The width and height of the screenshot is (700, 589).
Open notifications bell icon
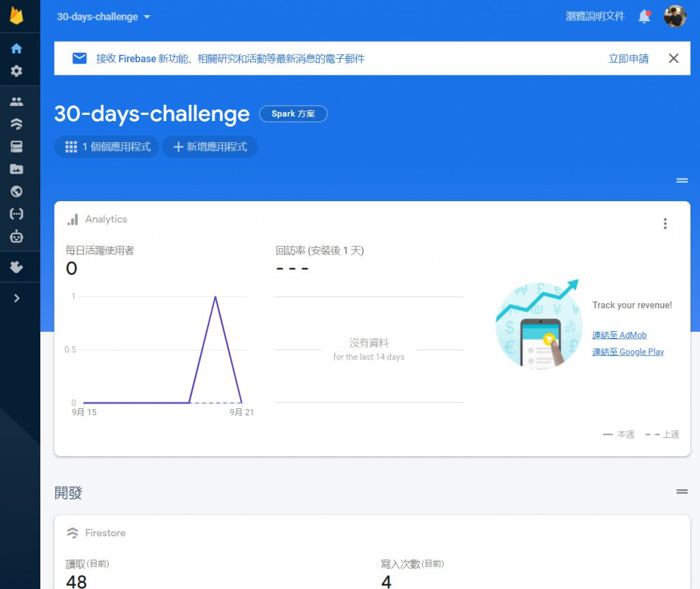(644, 16)
